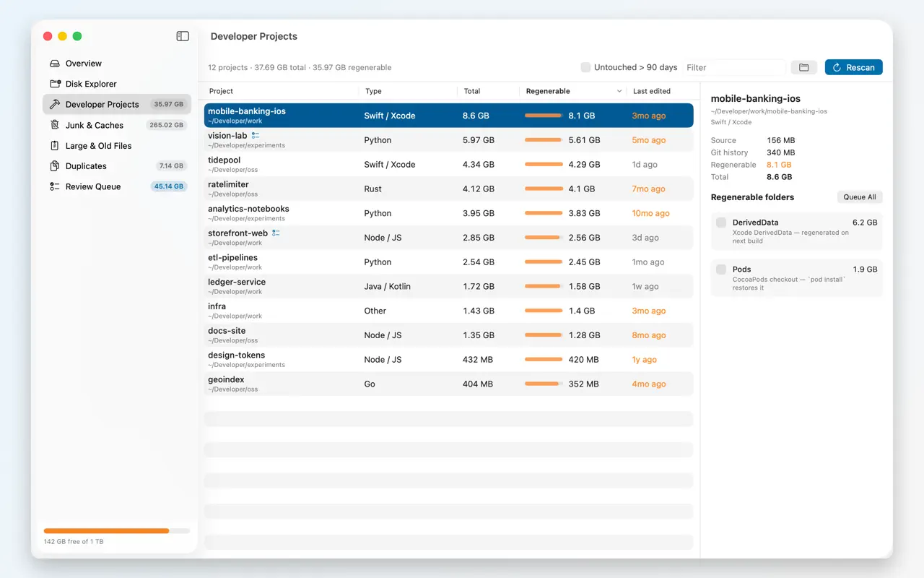Viewport: 924px width, 578px height.
Task: Switch to the Duplicates section
Action: point(117,166)
